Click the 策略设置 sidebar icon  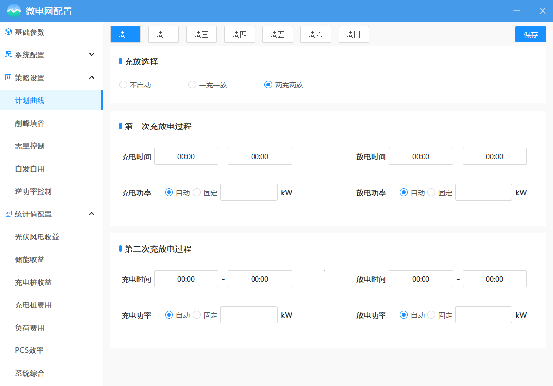[8, 77]
